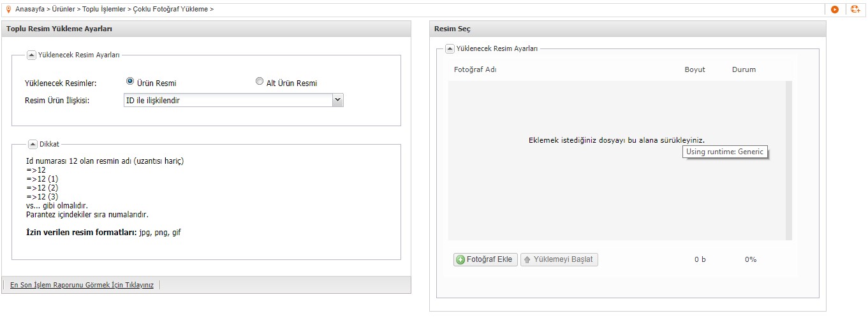Viewport: 868px width, 325px height.
Task: Select the Ürün Resmi radio option
Action: coord(130,82)
